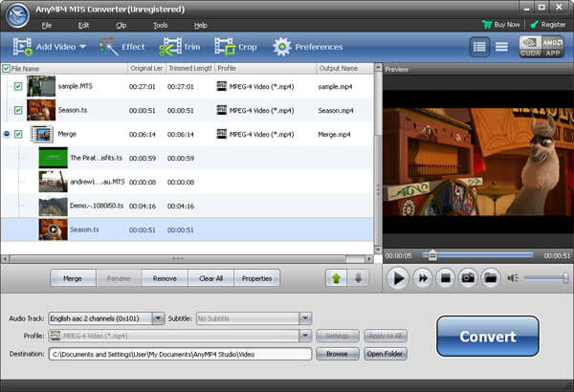
Task: Open the Trim tool
Action: [x=180, y=47]
